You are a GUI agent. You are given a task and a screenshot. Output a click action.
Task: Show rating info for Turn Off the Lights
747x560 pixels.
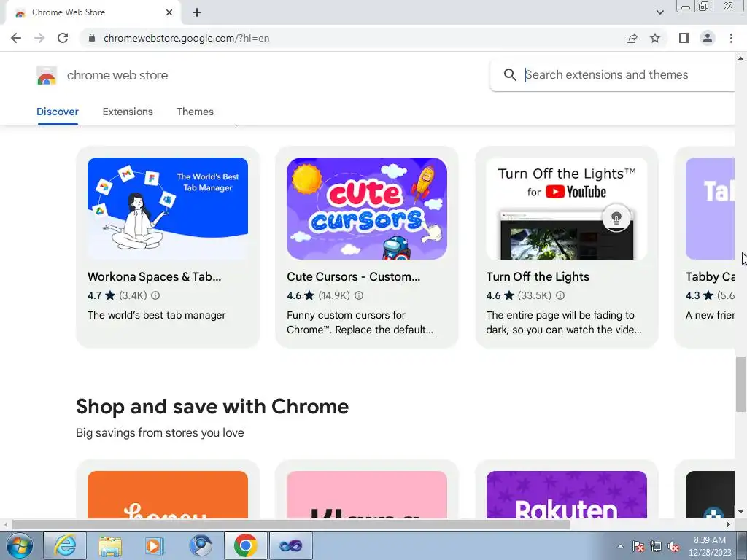pos(560,295)
